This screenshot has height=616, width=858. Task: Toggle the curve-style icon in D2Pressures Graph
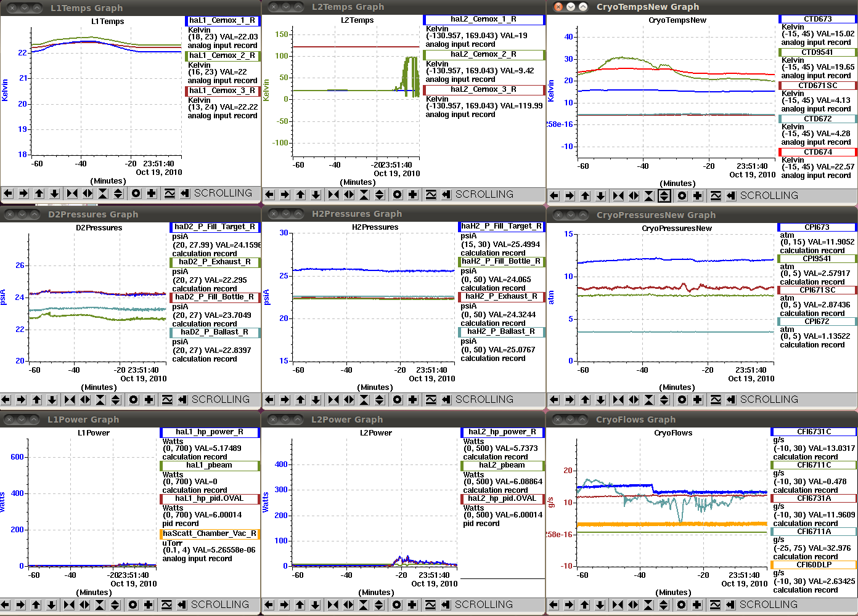[167, 400]
